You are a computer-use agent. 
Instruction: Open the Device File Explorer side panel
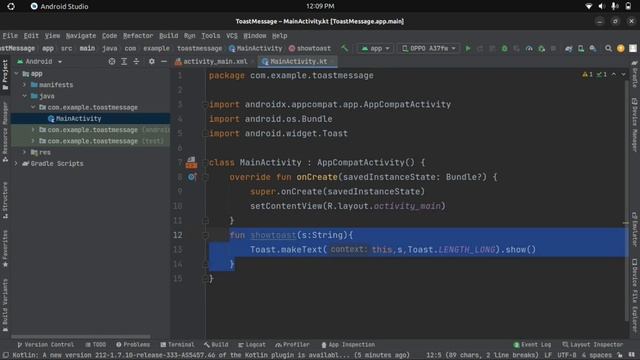(635, 296)
